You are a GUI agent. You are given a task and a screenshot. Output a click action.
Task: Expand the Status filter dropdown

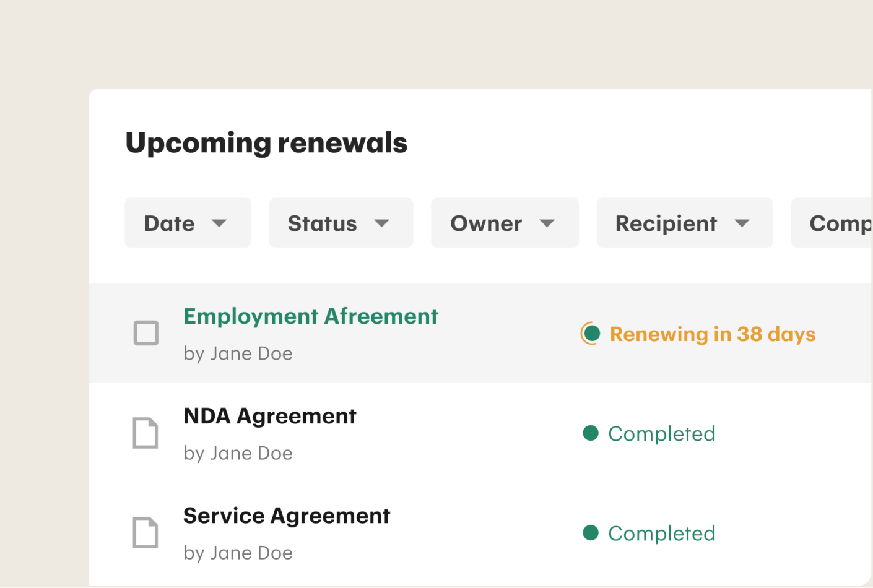pyautogui.click(x=341, y=223)
